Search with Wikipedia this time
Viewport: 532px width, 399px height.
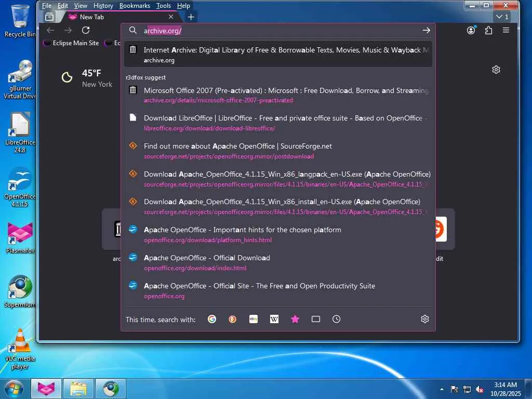click(274, 319)
